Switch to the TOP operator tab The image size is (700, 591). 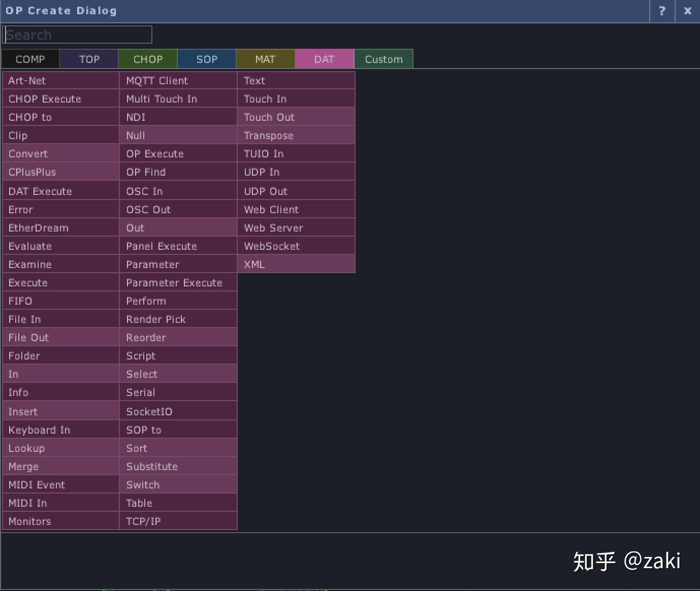pos(88,58)
